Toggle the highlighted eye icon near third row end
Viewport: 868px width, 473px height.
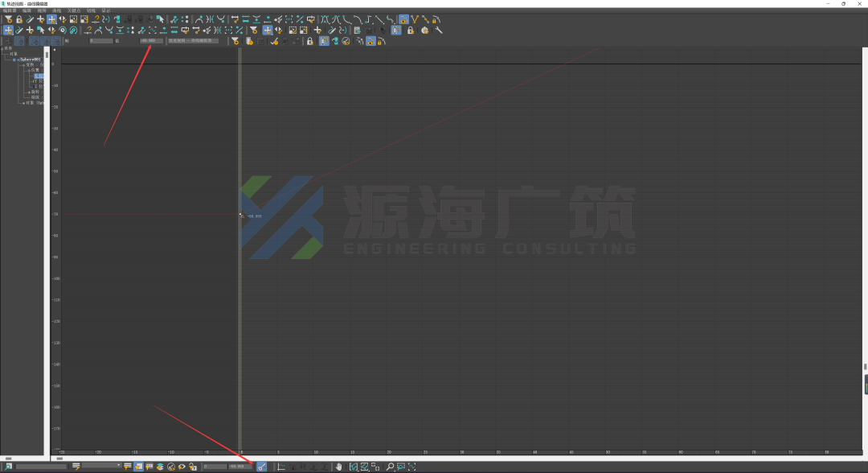(371, 41)
